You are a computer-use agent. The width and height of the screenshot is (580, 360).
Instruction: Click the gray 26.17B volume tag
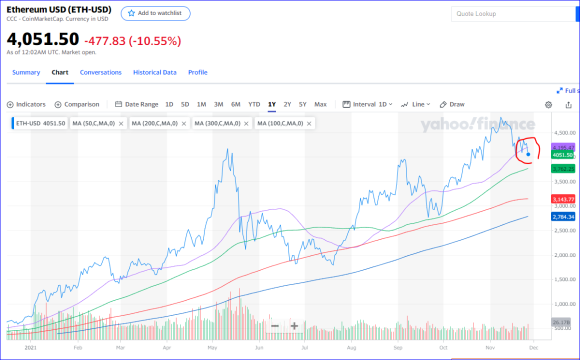pyautogui.click(x=561, y=322)
